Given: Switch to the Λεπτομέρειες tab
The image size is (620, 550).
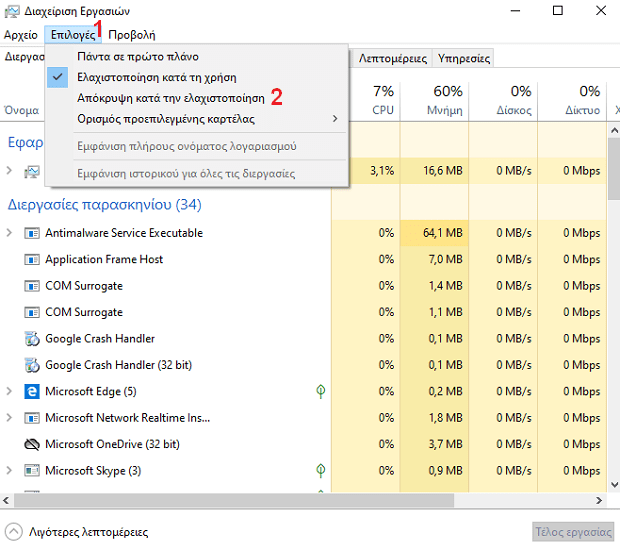Looking at the screenshot, I should (393, 59).
